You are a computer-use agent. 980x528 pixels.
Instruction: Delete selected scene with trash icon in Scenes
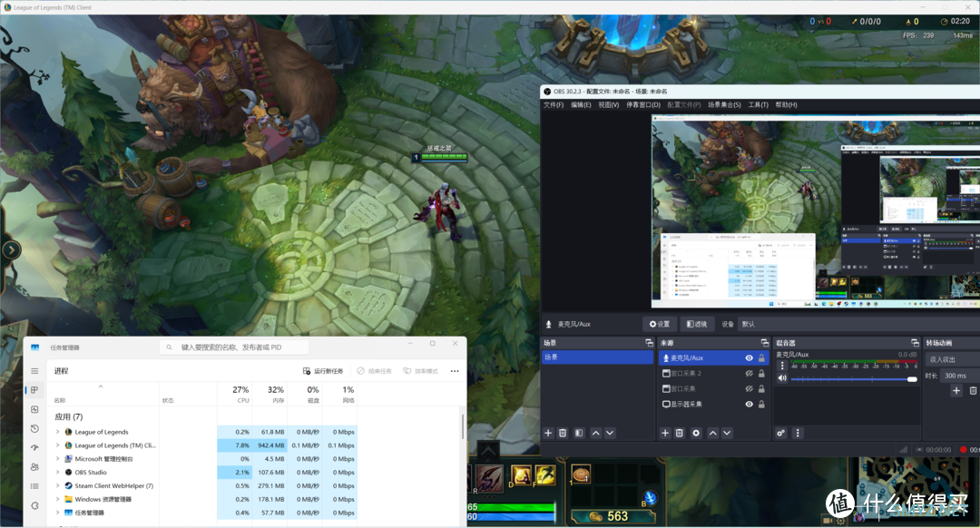point(563,433)
